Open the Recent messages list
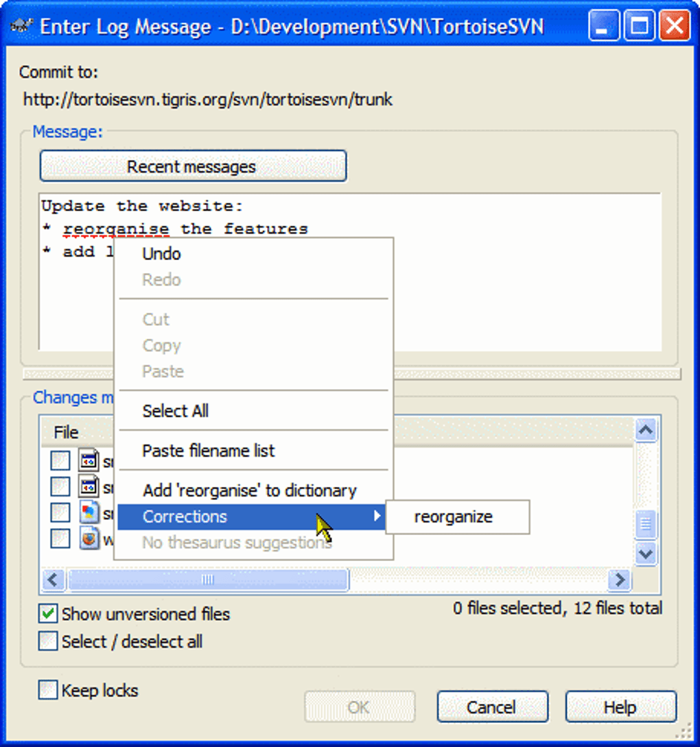This screenshot has width=700, height=747. [x=193, y=165]
